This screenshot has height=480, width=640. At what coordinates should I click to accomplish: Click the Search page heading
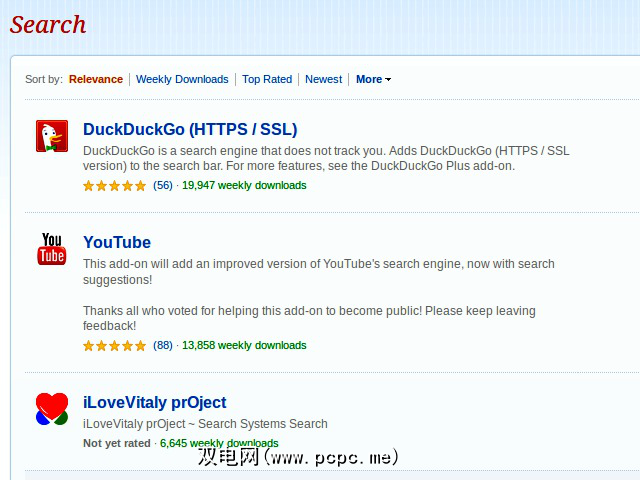[48, 24]
